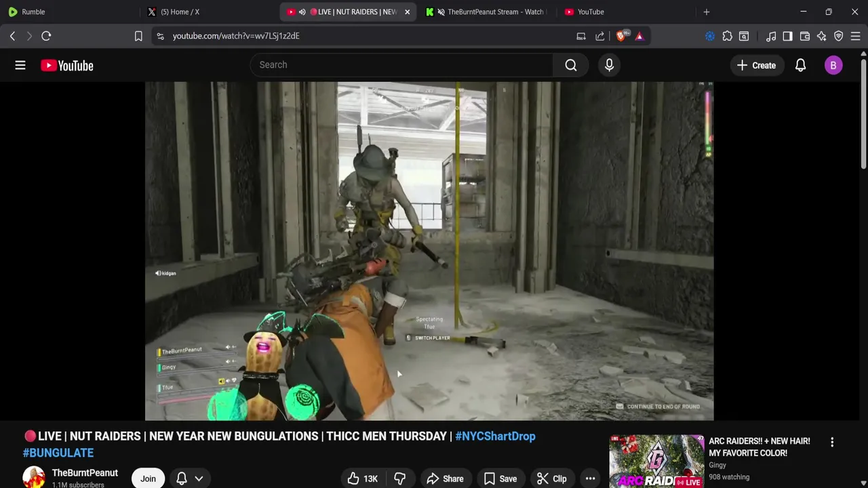Start voice search with the microphone
Viewport: 868px width, 488px height.
click(609, 65)
